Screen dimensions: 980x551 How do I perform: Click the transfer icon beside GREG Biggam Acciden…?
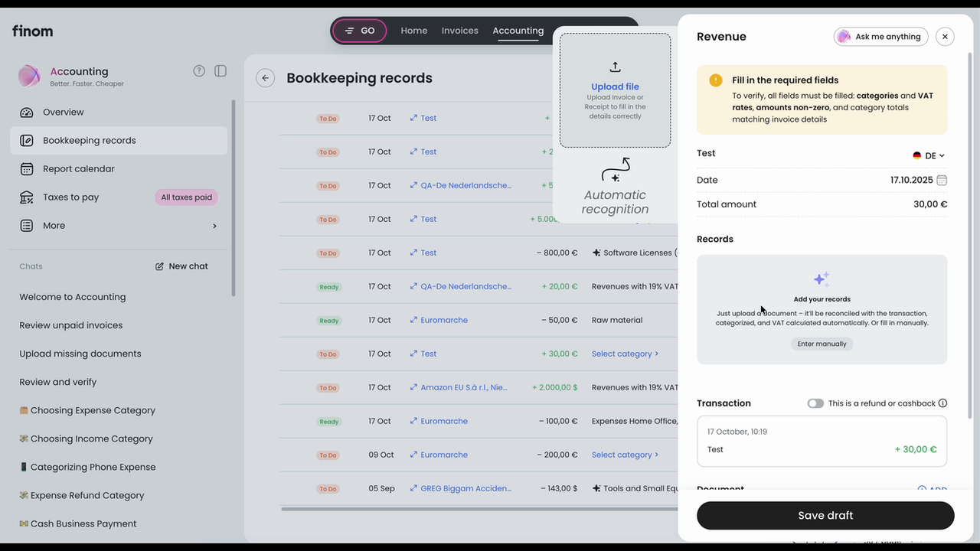(413, 488)
